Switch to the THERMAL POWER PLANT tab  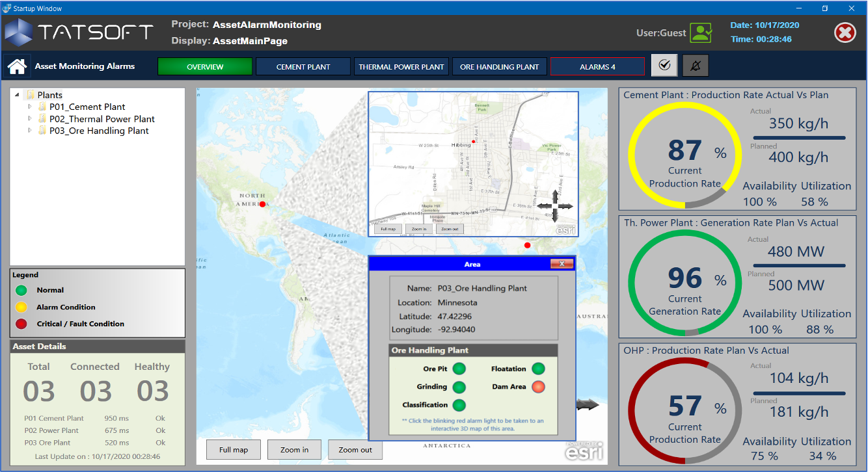point(400,66)
